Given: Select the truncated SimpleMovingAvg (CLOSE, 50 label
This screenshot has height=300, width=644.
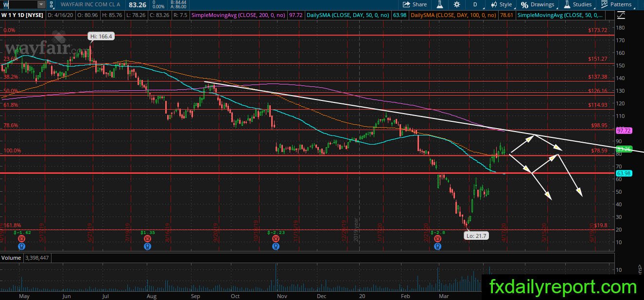Looking at the screenshot, I should click(560, 15).
